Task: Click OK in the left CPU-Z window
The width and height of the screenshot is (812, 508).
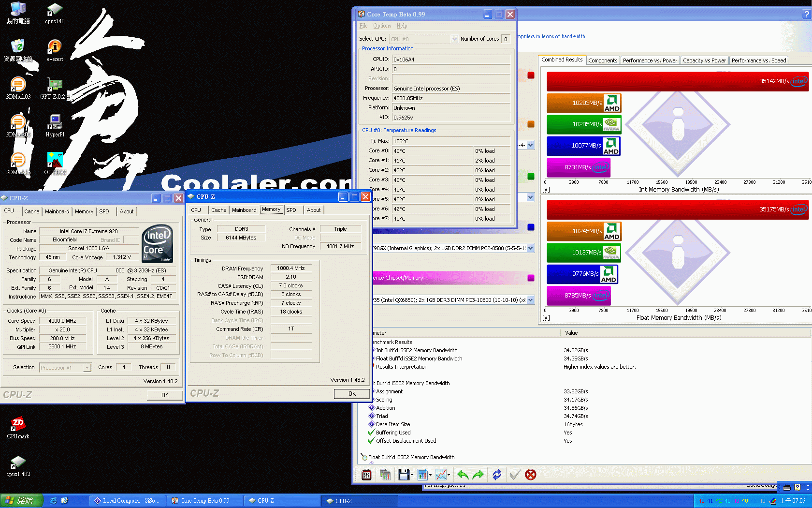Action: [165, 395]
